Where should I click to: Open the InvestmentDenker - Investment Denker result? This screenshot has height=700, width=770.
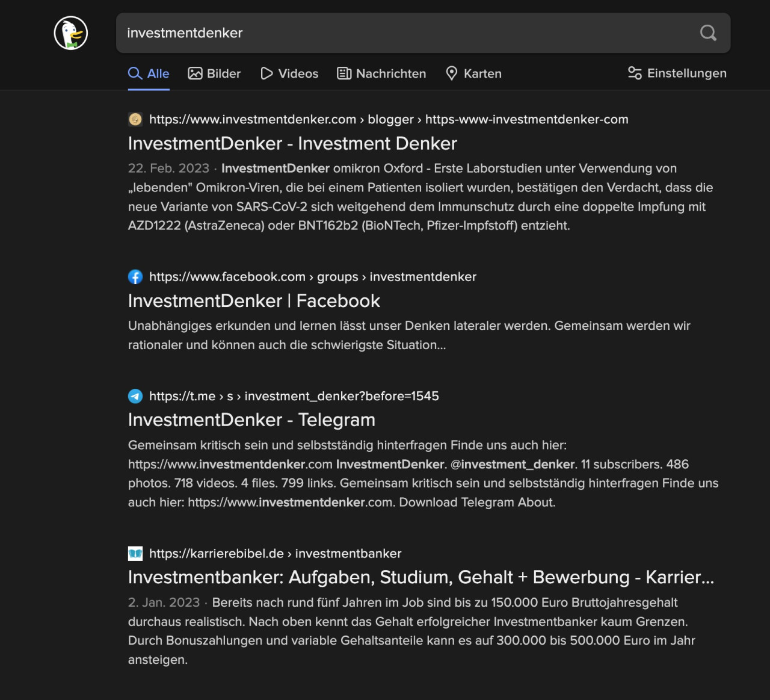coord(292,143)
